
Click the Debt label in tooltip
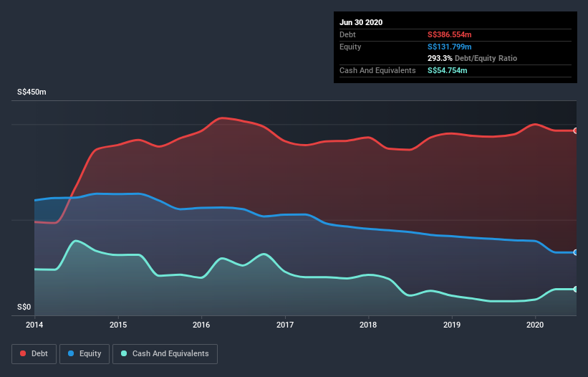coord(347,34)
